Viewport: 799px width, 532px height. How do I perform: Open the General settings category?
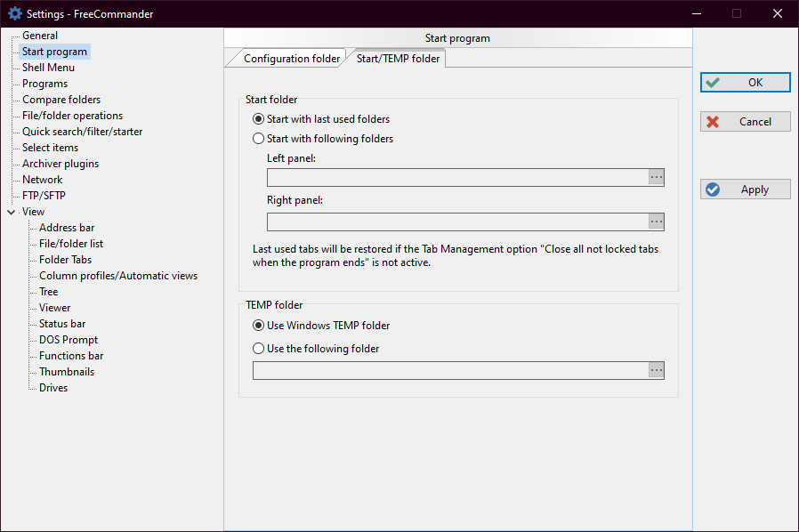[x=40, y=36]
